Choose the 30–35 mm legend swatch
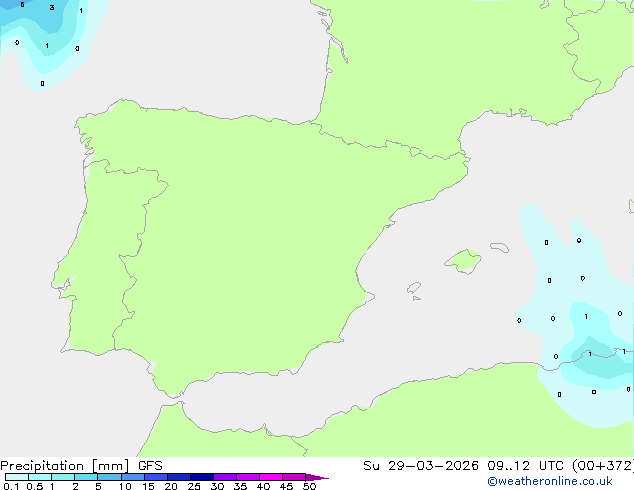 tap(225, 477)
